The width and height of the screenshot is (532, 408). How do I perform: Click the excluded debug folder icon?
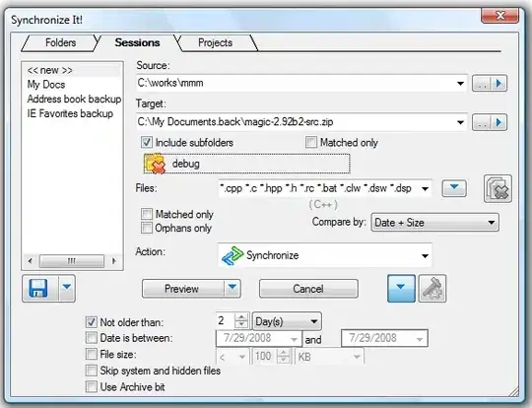(x=155, y=164)
